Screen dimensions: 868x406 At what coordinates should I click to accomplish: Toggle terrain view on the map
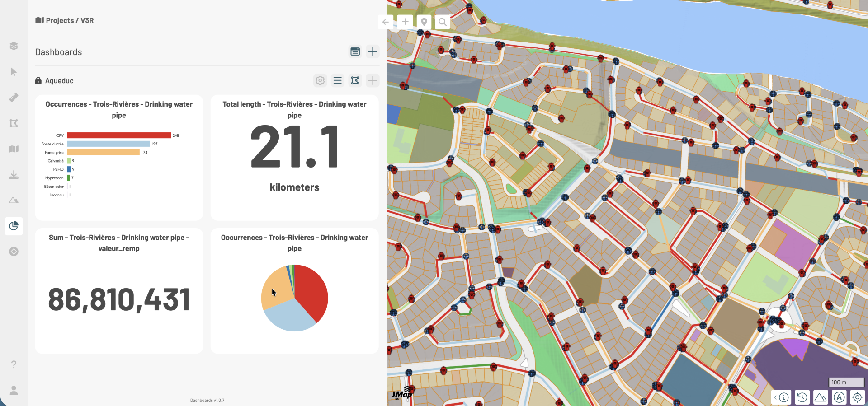821,397
